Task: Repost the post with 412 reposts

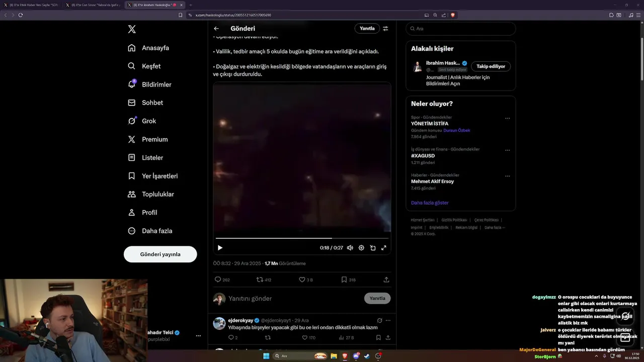Action: tap(264, 280)
